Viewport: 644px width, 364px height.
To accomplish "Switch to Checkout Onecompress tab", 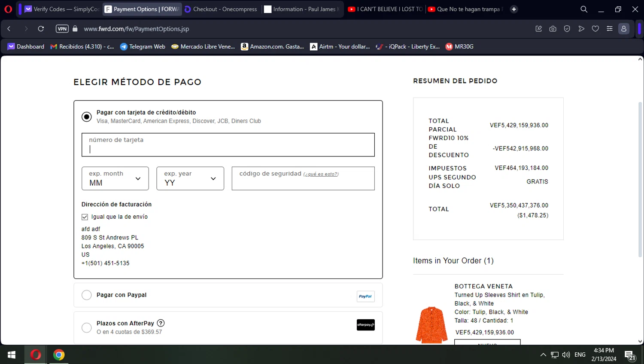I will click(221, 9).
